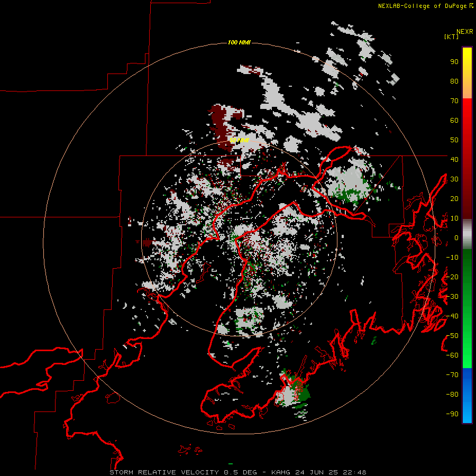Click the 40 value on velocity scale
476x476 pixels.
click(454, 159)
